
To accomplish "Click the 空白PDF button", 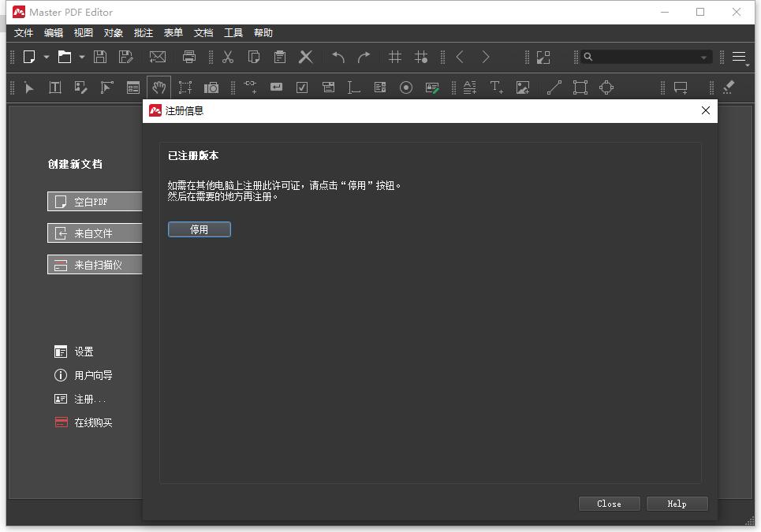I will [95, 201].
